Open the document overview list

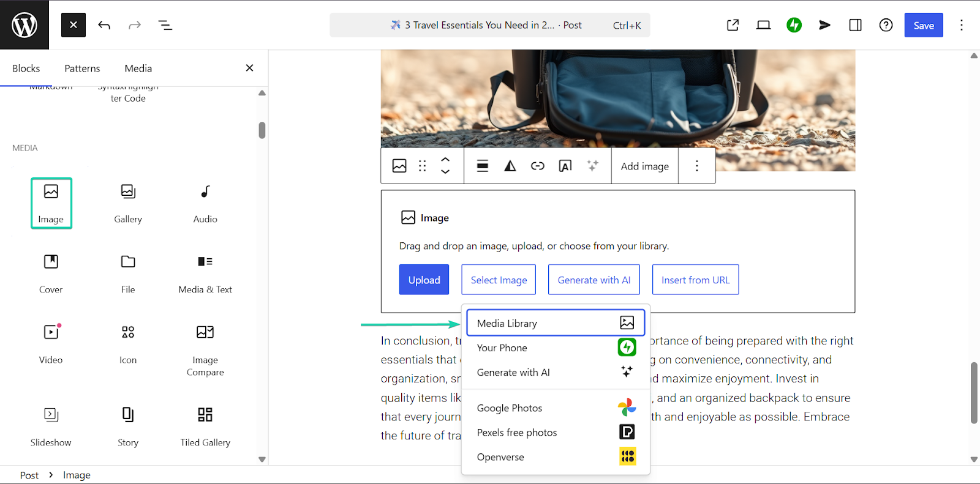(x=165, y=25)
